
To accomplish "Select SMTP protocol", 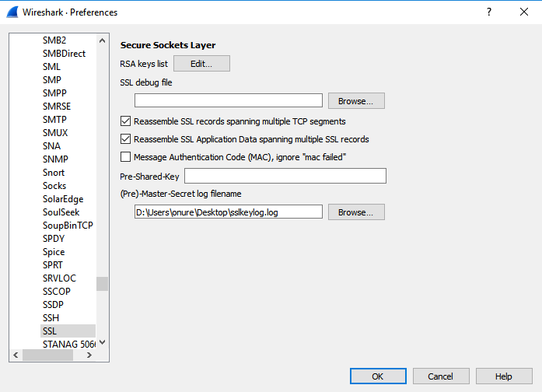I will 54,120.
